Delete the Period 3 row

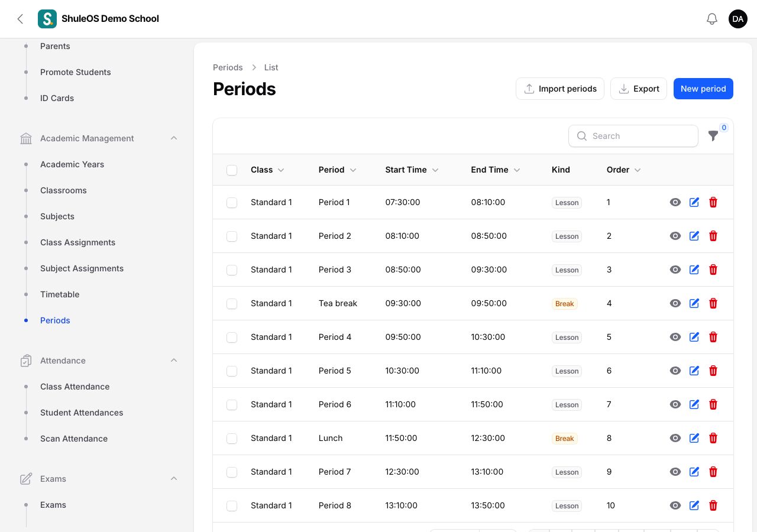[713, 270]
